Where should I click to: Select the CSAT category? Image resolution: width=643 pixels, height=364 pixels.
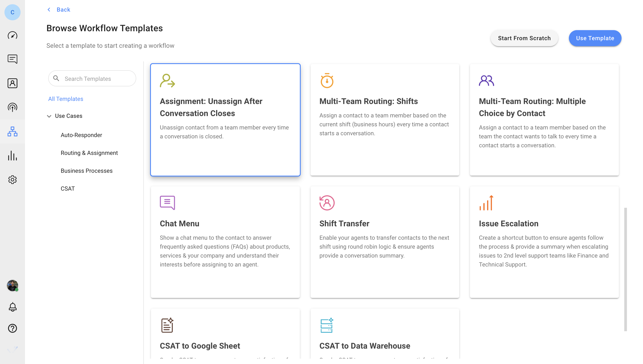[x=67, y=189]
